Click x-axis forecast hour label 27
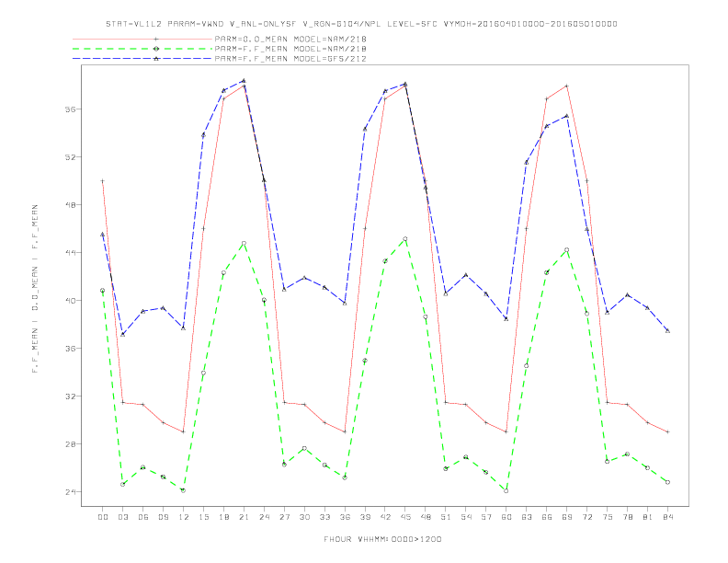The height and width of the screenshot is (563, 728). pyautogui.click(x=284, y=517)
